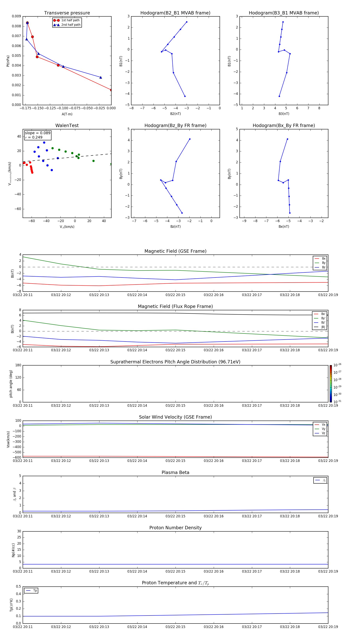Viewport: 351px width, 644px height.
Task: Click the 'Np(#/cc)' y-axis label
Action: pyautogui.click(x=13, y=550)
